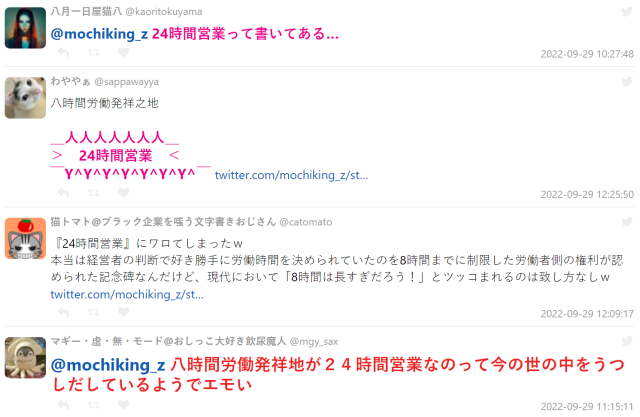Reply to sappawayya's tweet
Screen dimensions: 640x417
[x=63, y=193]
